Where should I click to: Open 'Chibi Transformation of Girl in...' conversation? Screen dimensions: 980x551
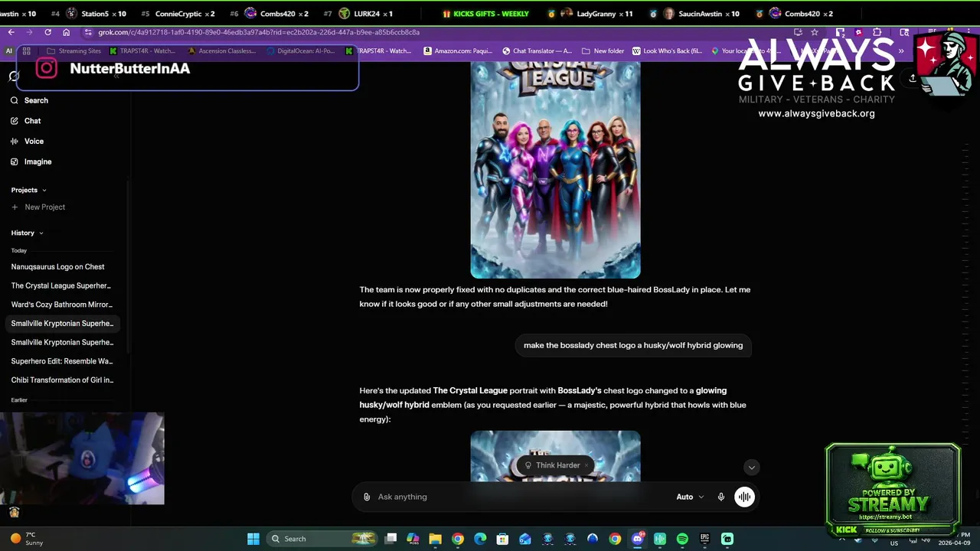(61, 380)
